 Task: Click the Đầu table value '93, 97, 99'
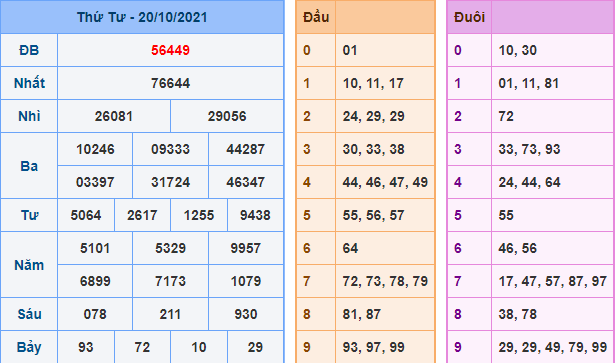373,347
